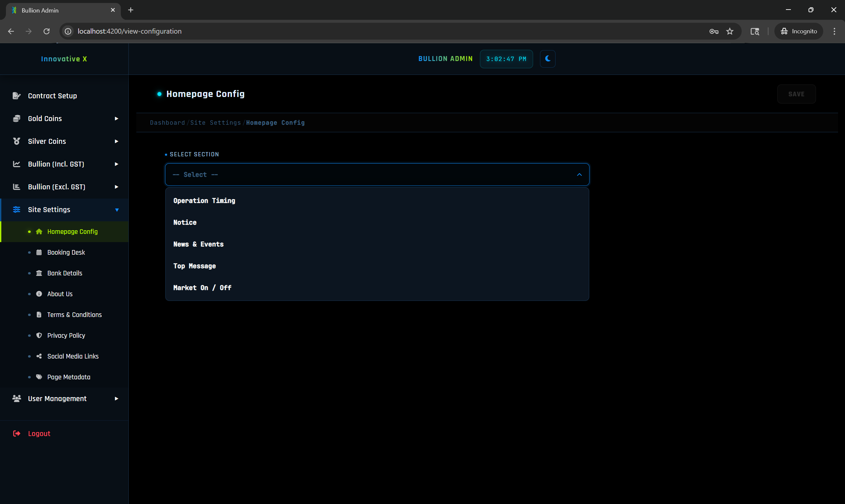Close the Bullion Admin tab

point(113,10)
